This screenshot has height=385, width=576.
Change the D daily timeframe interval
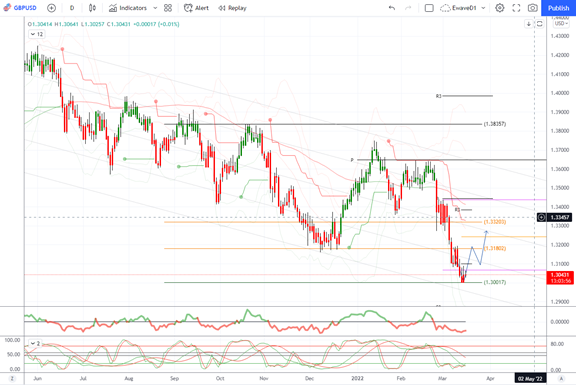72,8
